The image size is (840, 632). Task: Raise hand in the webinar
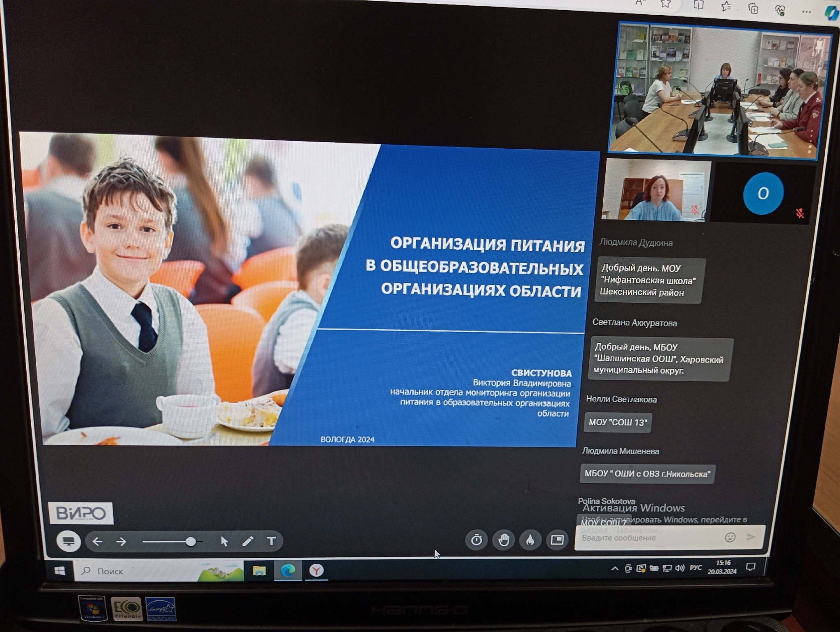504,540
